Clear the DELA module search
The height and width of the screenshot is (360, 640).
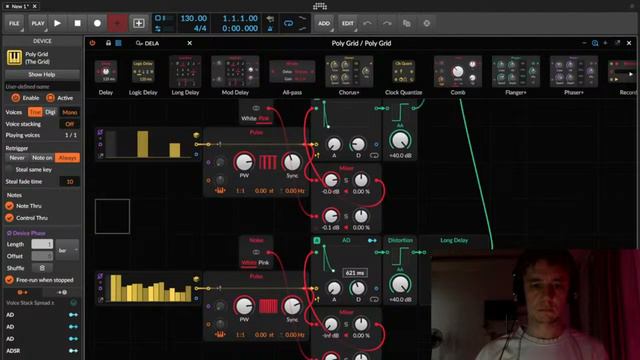(189, 43)
